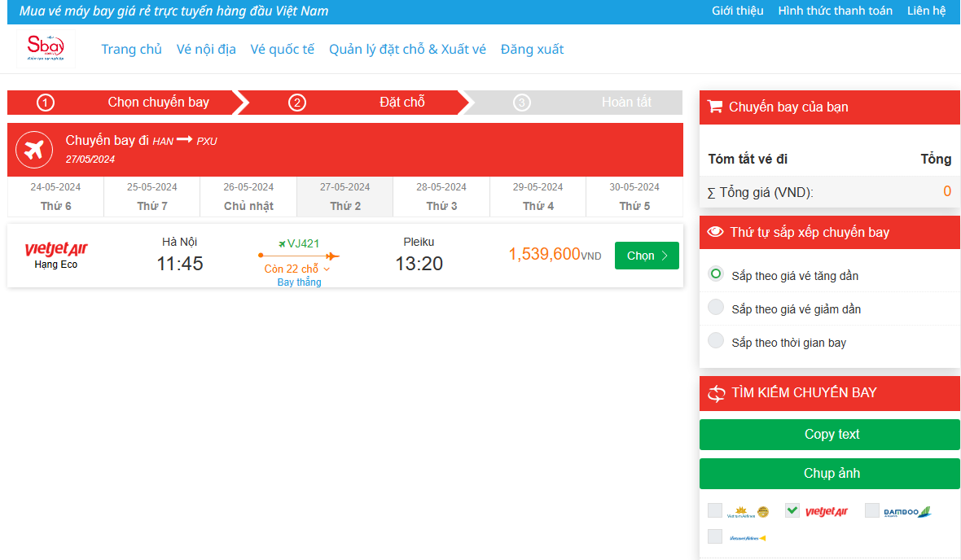This screenshot has width=961, height=560.
Task: Click the Sbay logo in the header
Action: point(46,48)
